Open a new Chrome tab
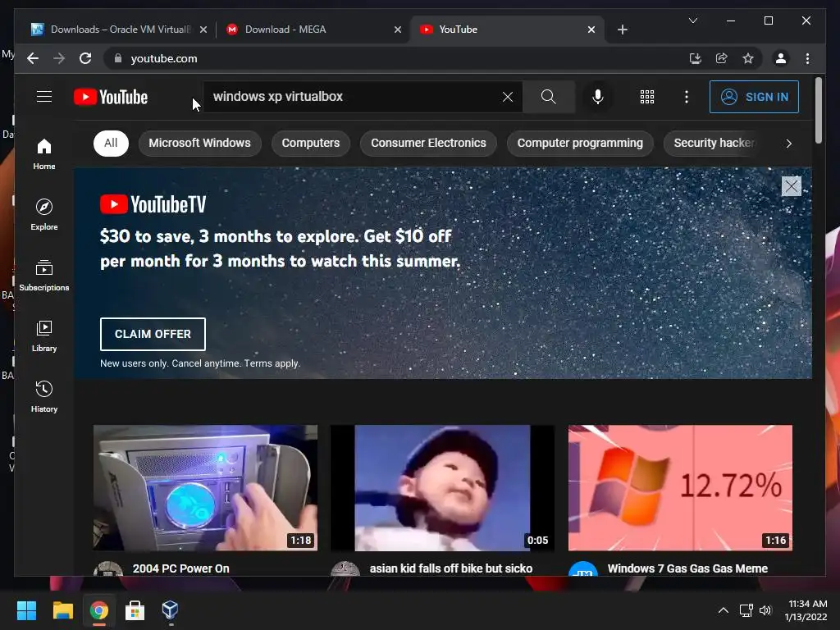 pos(622,30)
